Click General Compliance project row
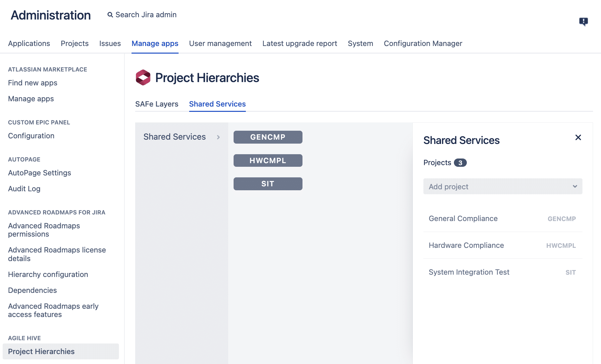Screen dimensions: 601x364 pos(503,219)
